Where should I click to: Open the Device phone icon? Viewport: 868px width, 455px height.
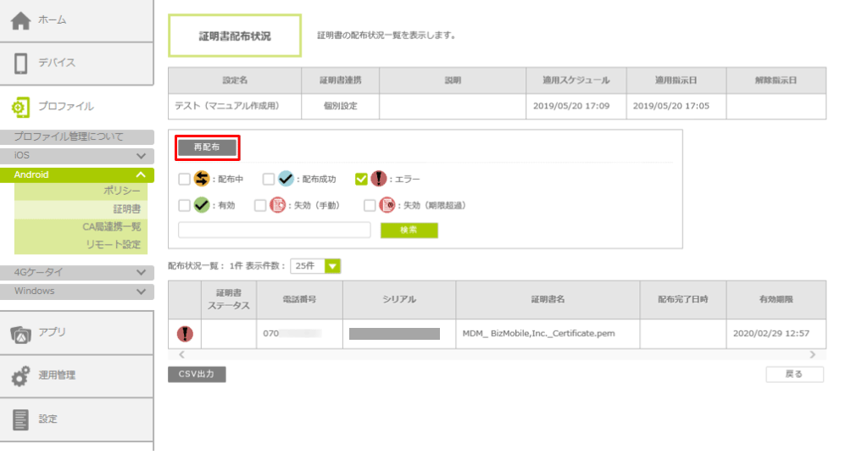[20, 63]
